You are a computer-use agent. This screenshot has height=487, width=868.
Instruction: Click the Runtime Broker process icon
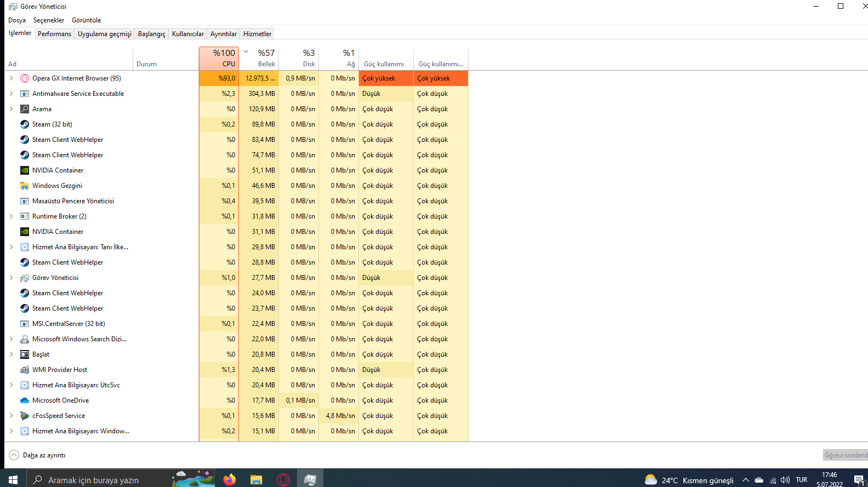25,216
